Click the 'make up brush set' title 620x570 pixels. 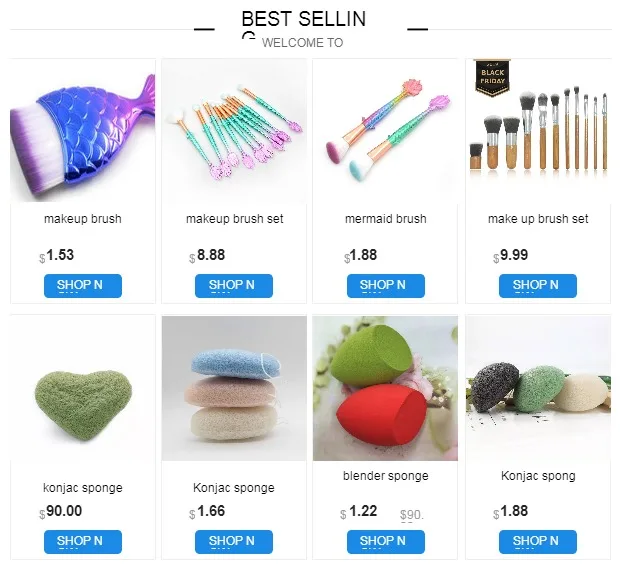pyautogui.click(x=538, y=219)
